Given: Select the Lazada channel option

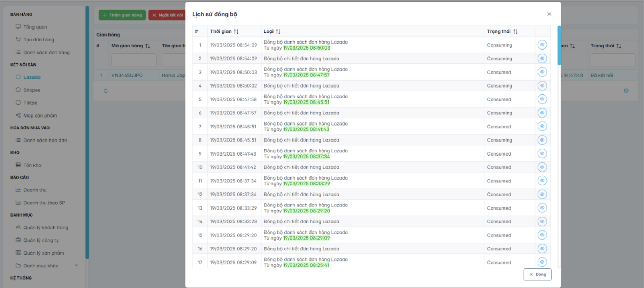Looking at the screenshot, I should [x=32, y=77].
